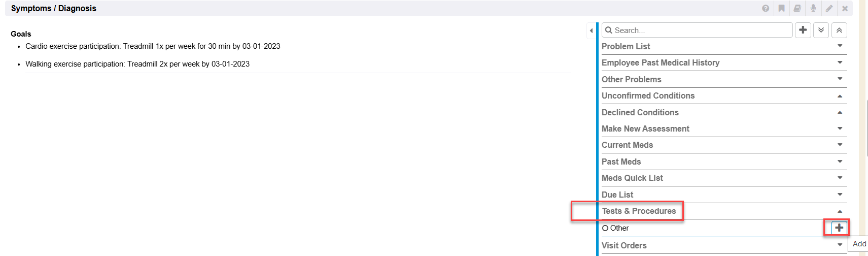Click Make New Assessment heading
868x256 pixels.
click(645, 129)
